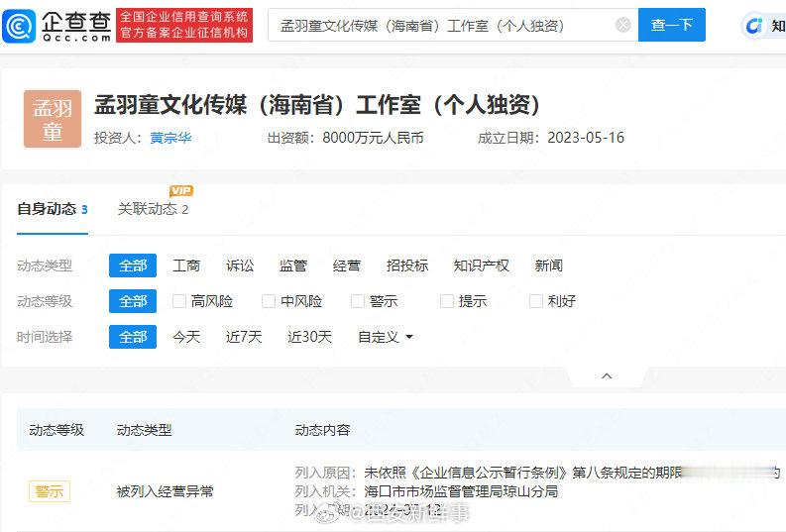Open investor 黄宗华 link
This screenshot has height=532, width=786.
[x=170, y=138]
